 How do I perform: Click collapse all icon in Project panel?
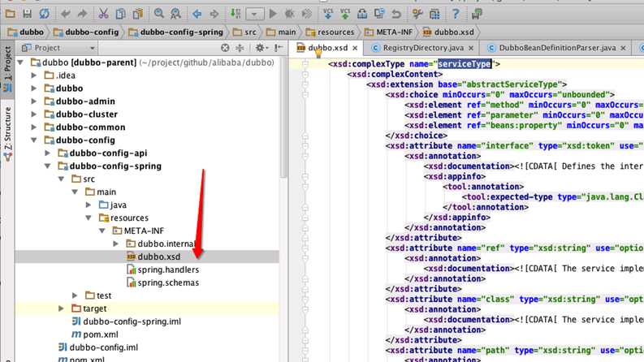click(x=240, y=48)
